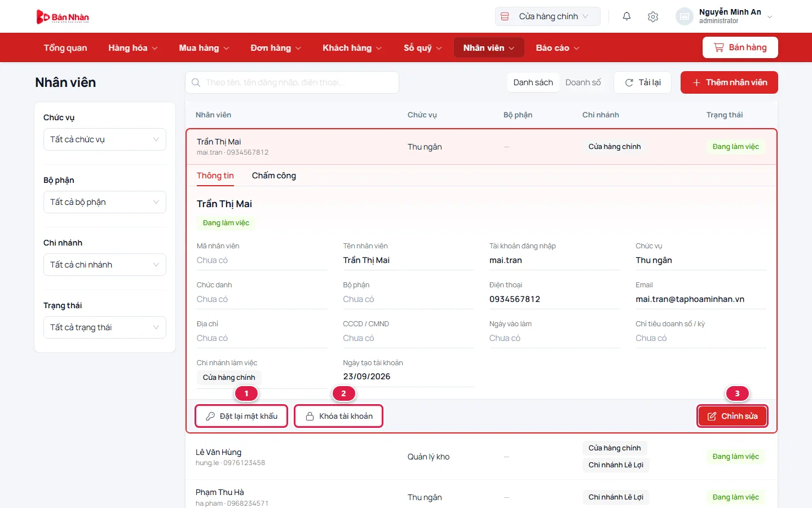Open the Sổ quỹ menu
The height and width of the screenshot is (508, 812).
(x=423, y=47)
